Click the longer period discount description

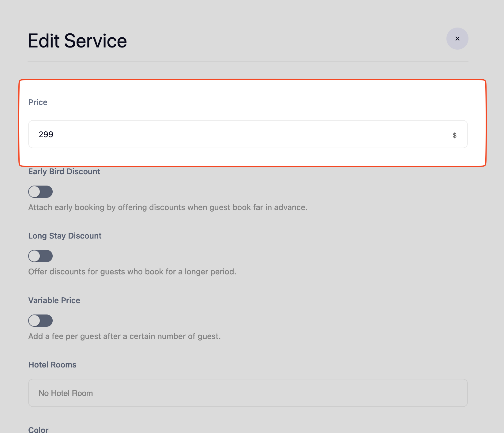click(132, 272)
